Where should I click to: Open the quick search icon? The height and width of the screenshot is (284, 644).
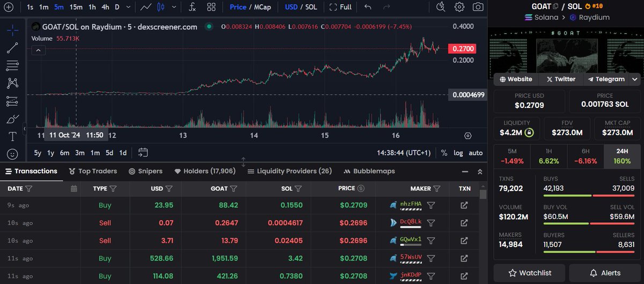coord(441,7)
